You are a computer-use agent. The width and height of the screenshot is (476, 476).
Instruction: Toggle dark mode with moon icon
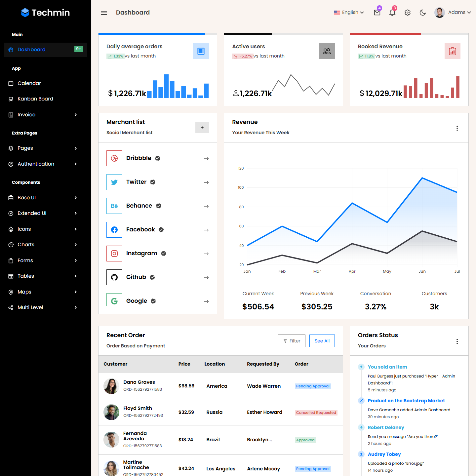[x=423, y=13]
